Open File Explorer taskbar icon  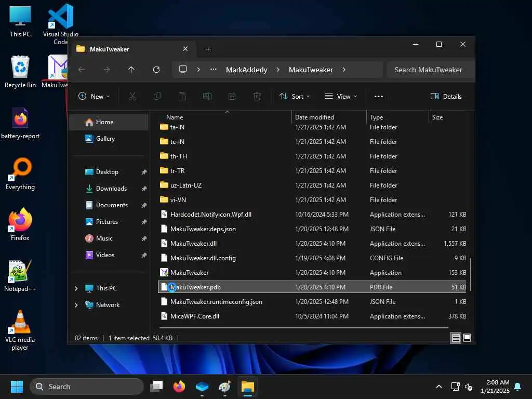point(248,387)
